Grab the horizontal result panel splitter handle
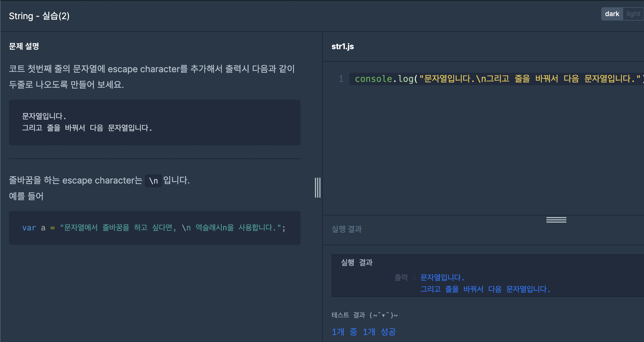The image size is (644, 342). pyautogui.click(x=556, y=220)
